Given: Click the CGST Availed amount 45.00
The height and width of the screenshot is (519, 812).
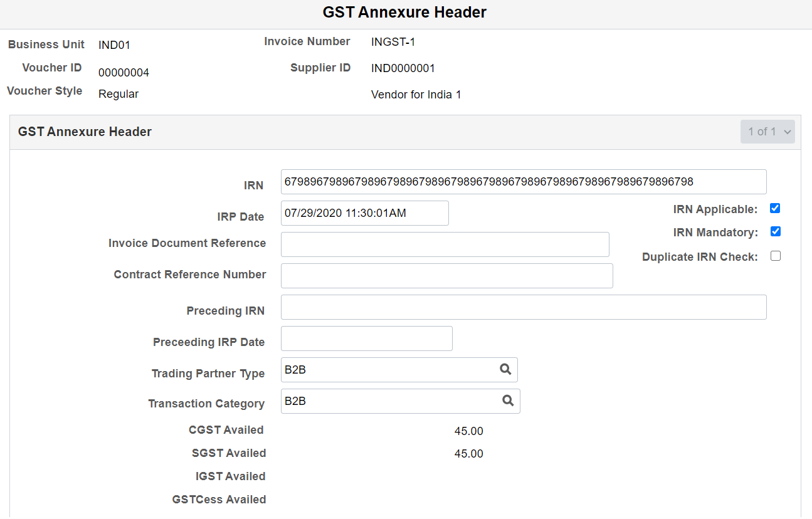Looking at the screenshot, I should [x=469, y=431].
